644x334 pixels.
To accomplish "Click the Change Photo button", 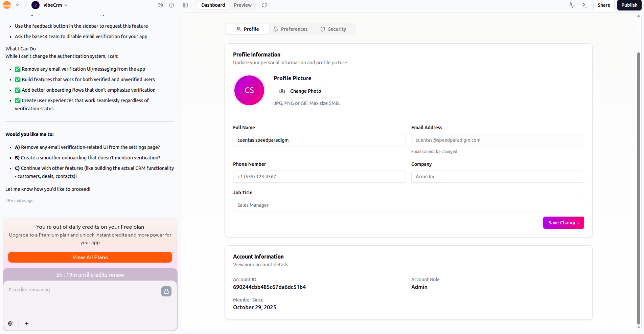I will 300,91.
